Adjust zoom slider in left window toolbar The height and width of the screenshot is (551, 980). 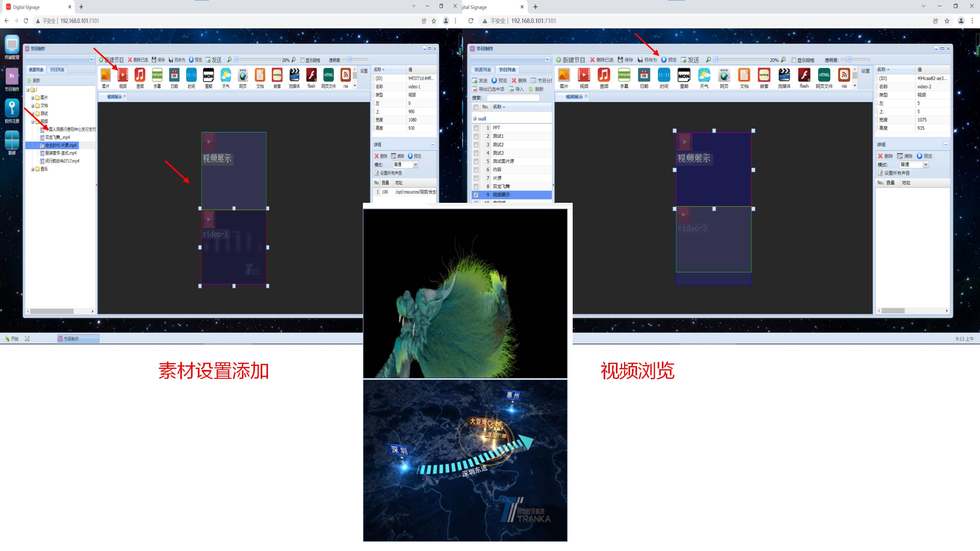point(236,59)
